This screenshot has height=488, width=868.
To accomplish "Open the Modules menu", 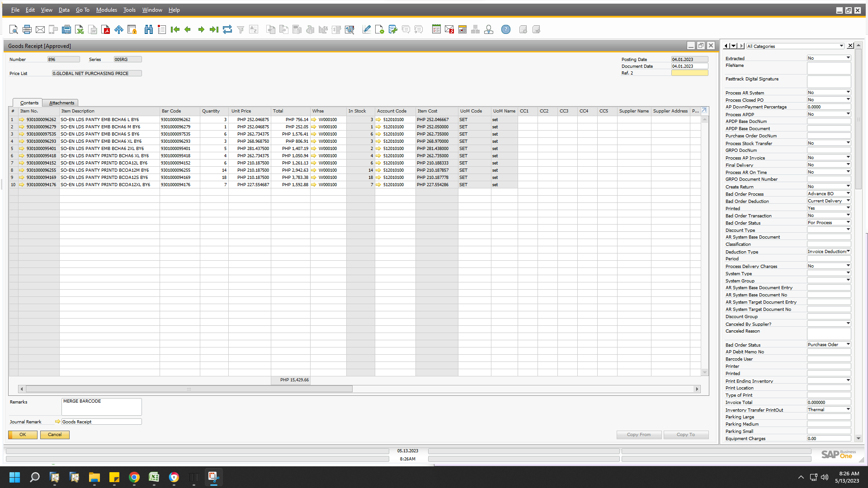I will (x=106, y=10).
